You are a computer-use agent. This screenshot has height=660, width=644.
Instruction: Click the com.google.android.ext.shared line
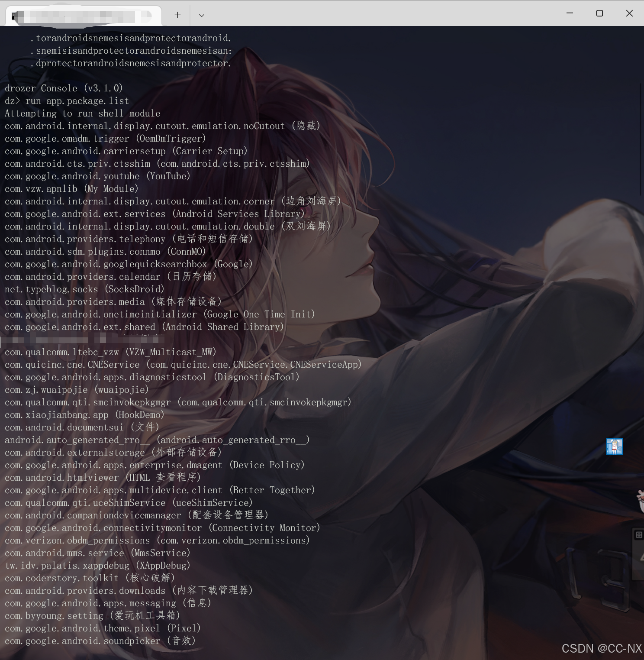[x=145, y=327]
